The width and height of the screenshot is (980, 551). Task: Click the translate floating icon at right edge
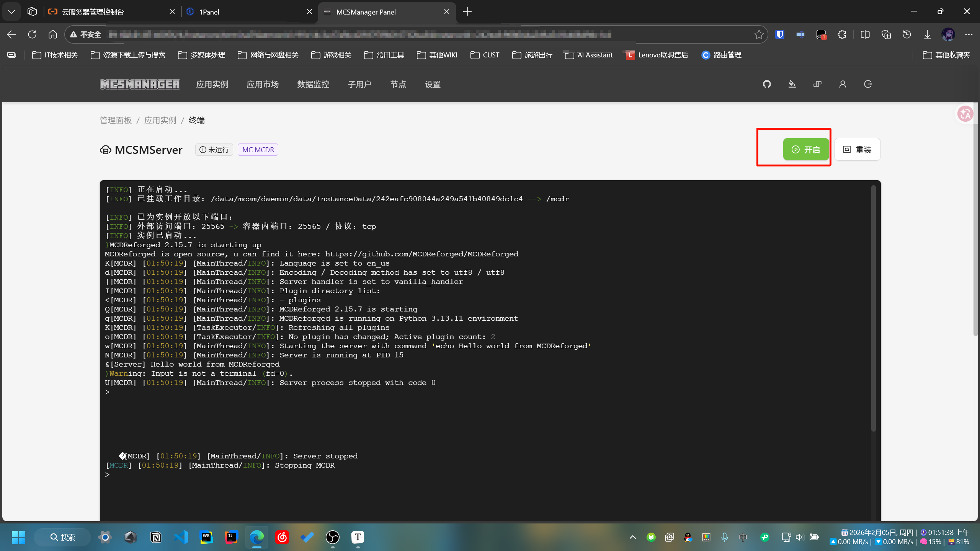point(965,114)
